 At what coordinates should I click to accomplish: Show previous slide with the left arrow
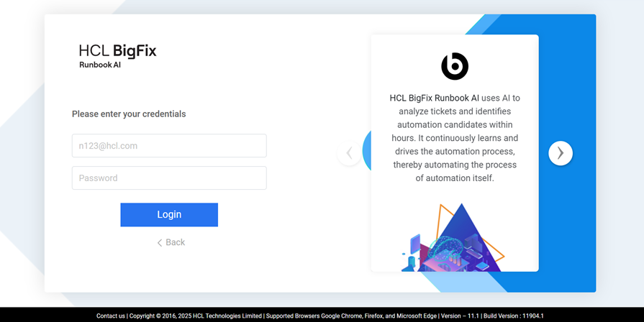click(x=349, y=153)
